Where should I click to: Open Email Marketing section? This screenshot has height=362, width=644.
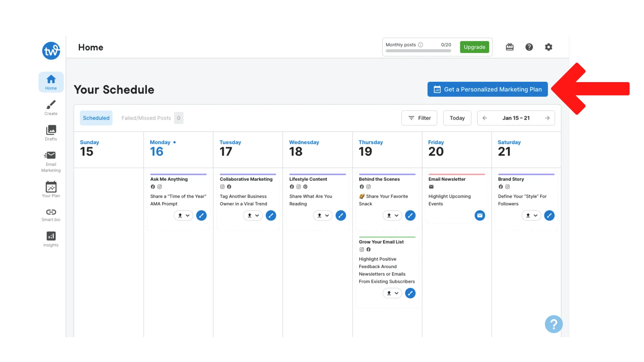click(51, 162)
